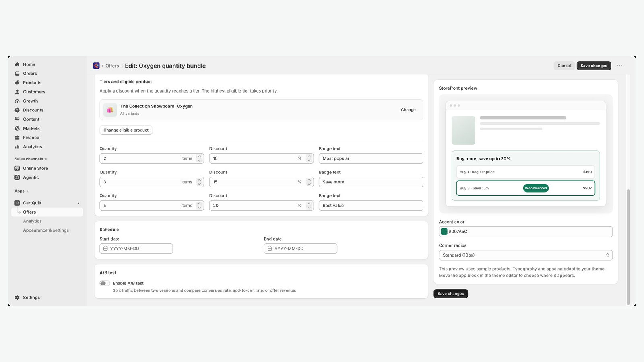Decrease quantity in the Save more tier

[199, 184]
